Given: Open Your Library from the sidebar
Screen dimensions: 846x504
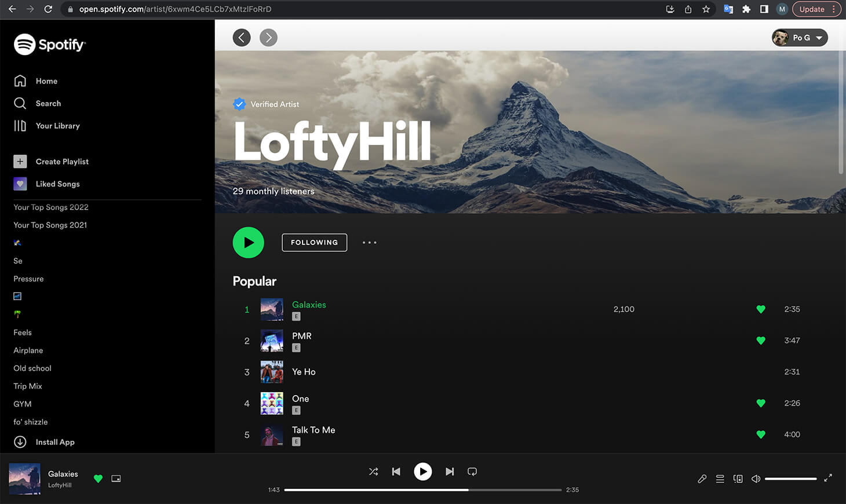Looking at the screenshot, I should point(57,126).
